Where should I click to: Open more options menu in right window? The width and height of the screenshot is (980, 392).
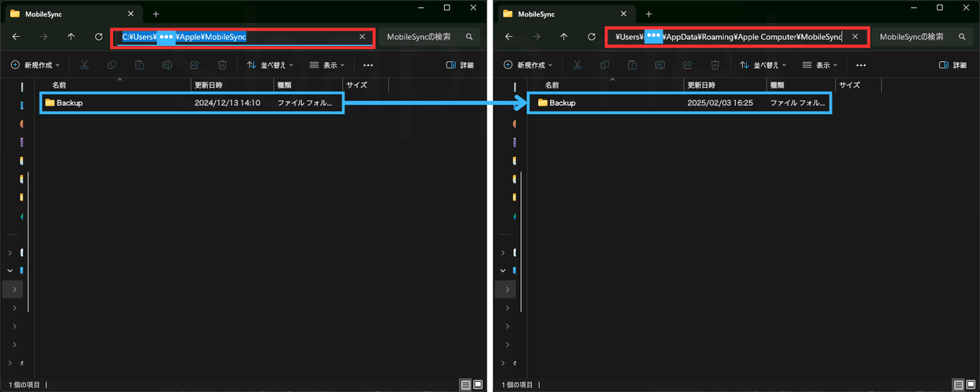pos(861,65)
